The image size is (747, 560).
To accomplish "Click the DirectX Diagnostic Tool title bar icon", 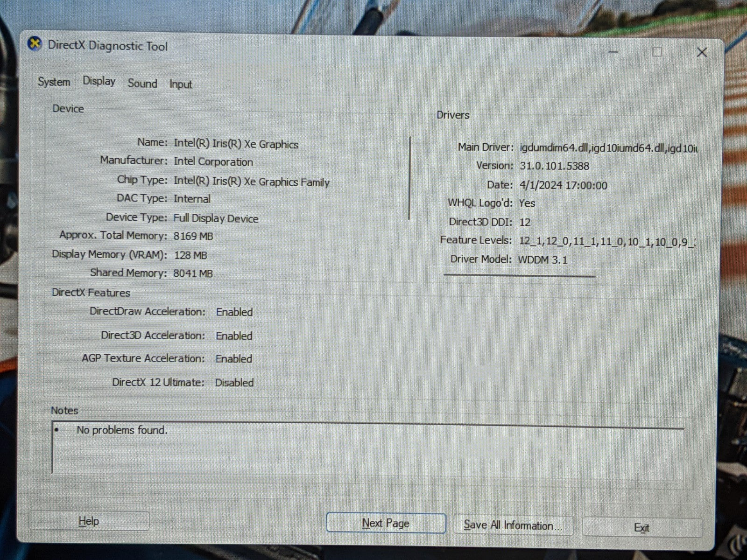I will click(34, 44).
